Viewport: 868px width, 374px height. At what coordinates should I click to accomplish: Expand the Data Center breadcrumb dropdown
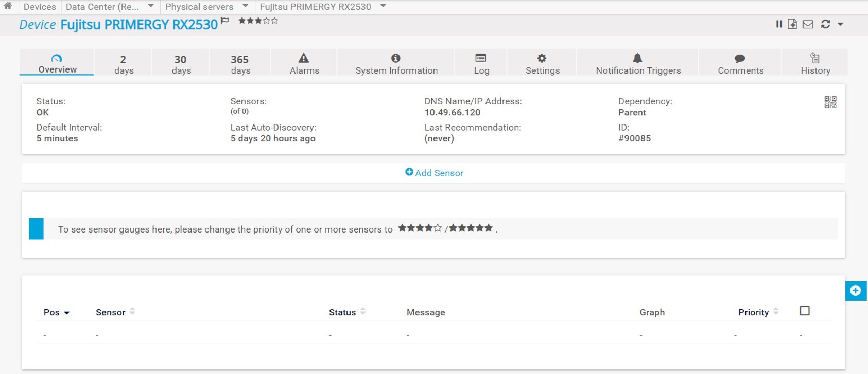click(x=151, y=6)
